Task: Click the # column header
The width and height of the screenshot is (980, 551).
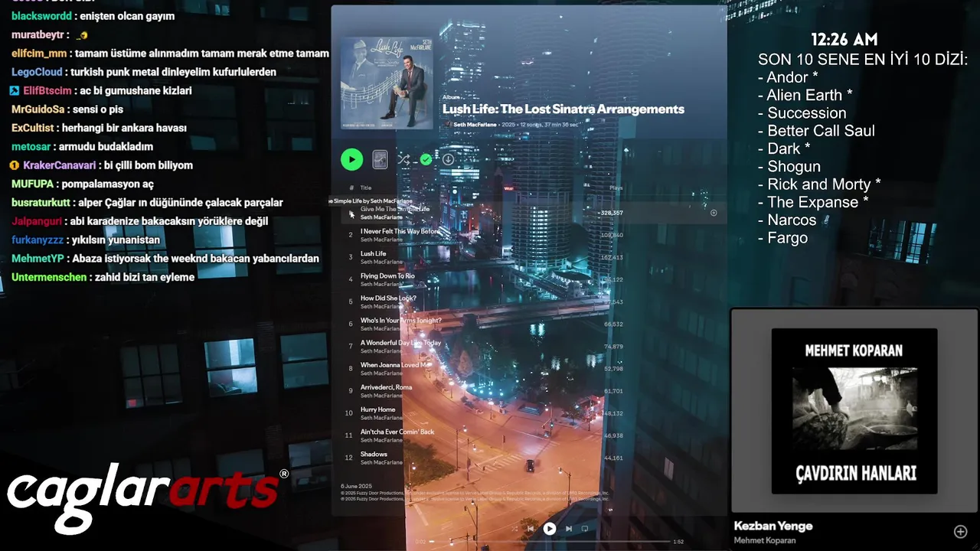Action: pyautogui.click(x=351, y=187)
